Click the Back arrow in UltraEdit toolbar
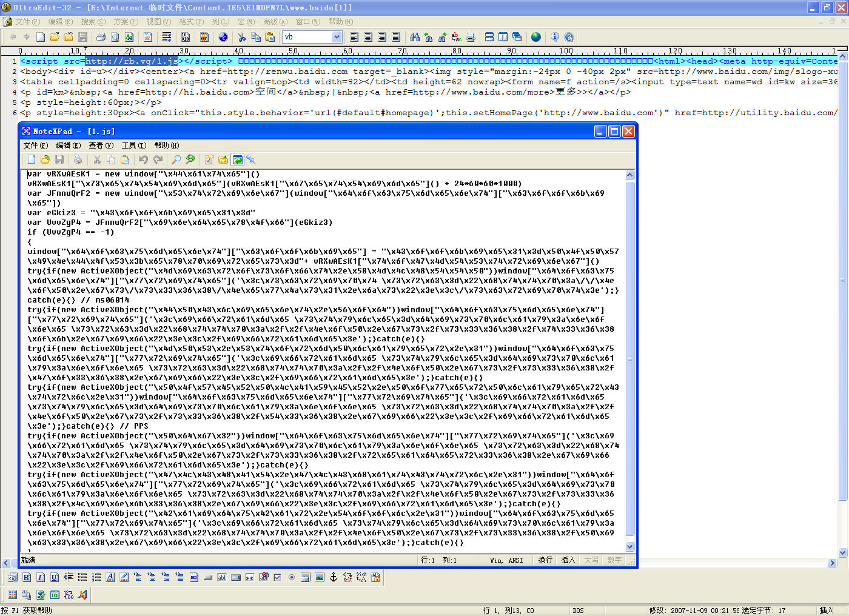The image size is (849, 616). (x=13, y=37)
